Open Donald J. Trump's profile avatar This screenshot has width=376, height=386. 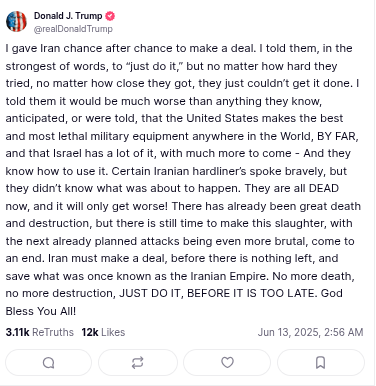pos(16,21)
